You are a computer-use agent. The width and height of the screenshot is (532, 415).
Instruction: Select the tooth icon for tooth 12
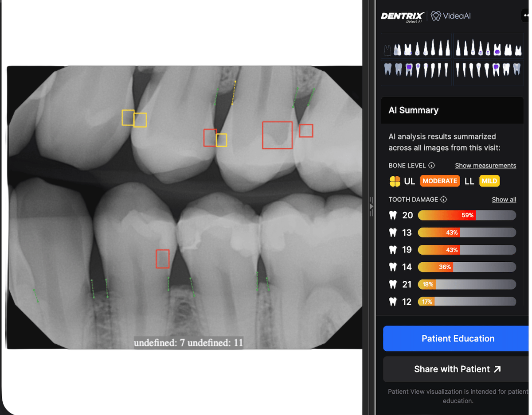coord(393,302)
